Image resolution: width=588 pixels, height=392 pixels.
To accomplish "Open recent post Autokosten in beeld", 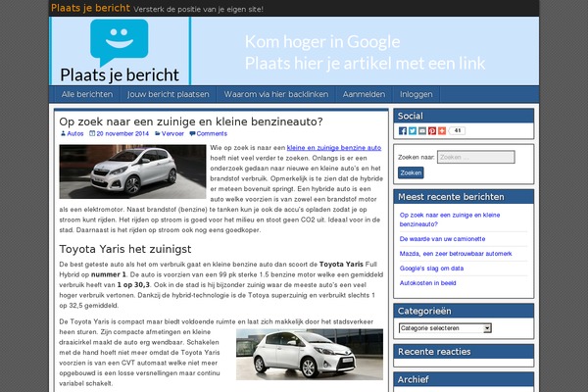I will pyautogui.click(x=427, y=283).
